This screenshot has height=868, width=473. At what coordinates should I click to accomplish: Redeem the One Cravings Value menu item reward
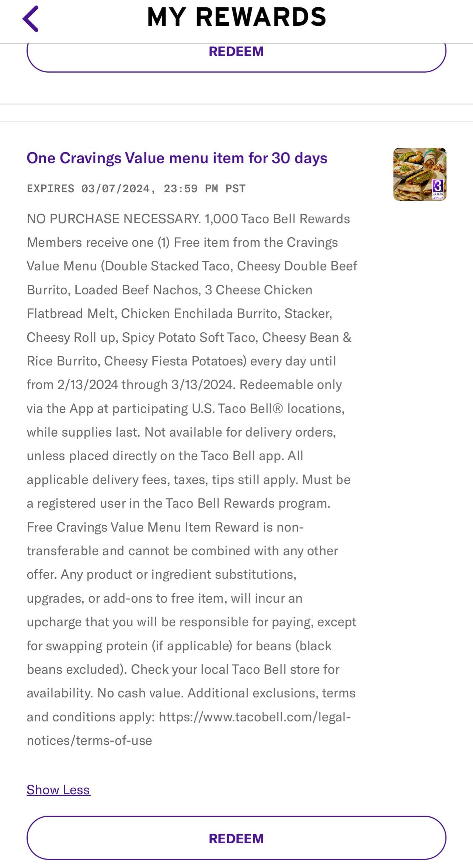click(x=236, y=839)
